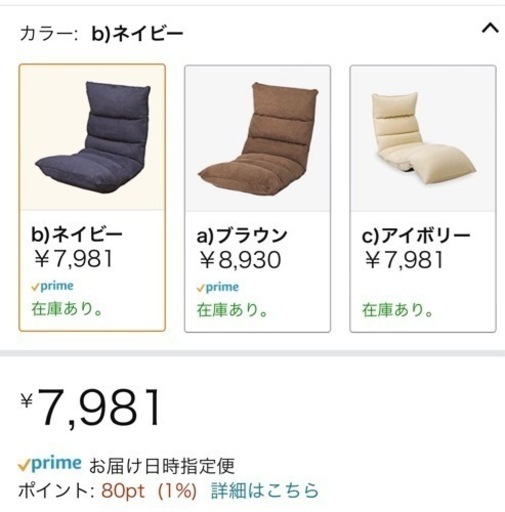This screenshot has width=505, height=512.
Task: Select the ivory chair thumbnail image
Action: [423, 139]
